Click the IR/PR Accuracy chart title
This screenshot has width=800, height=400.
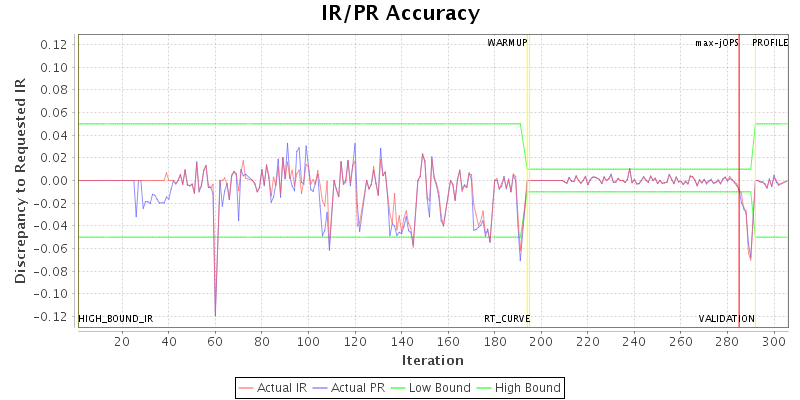400,13
